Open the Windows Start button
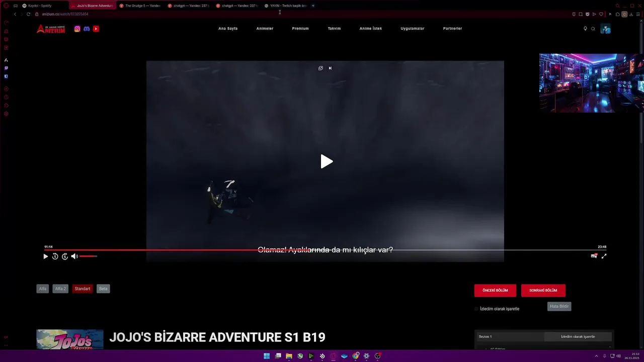The image size is (644, 362). click(x=267, y=356)
